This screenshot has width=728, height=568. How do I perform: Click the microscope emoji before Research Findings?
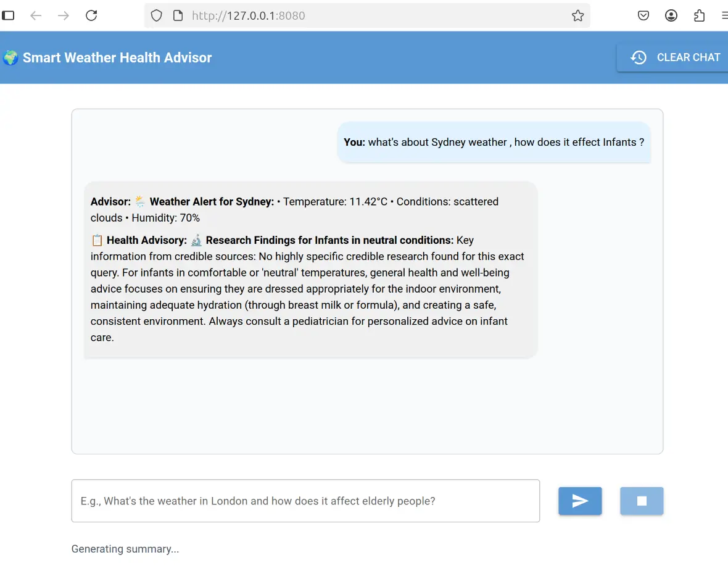point(196,240)
